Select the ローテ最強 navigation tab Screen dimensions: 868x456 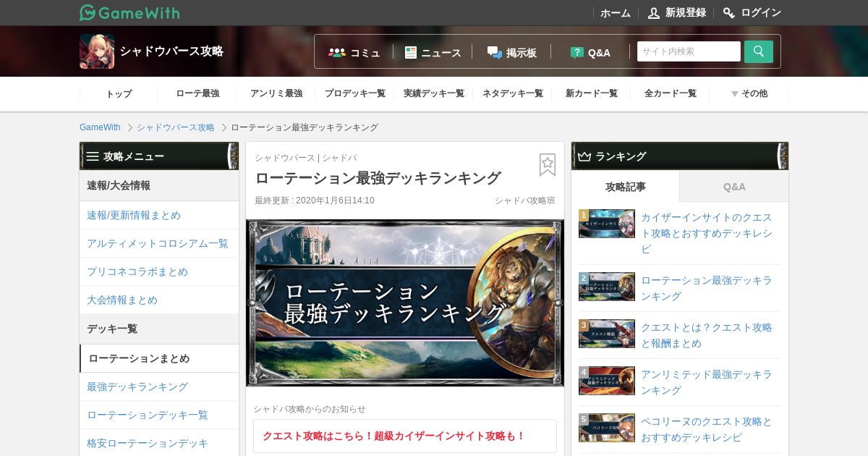click(x=197, y=93)
